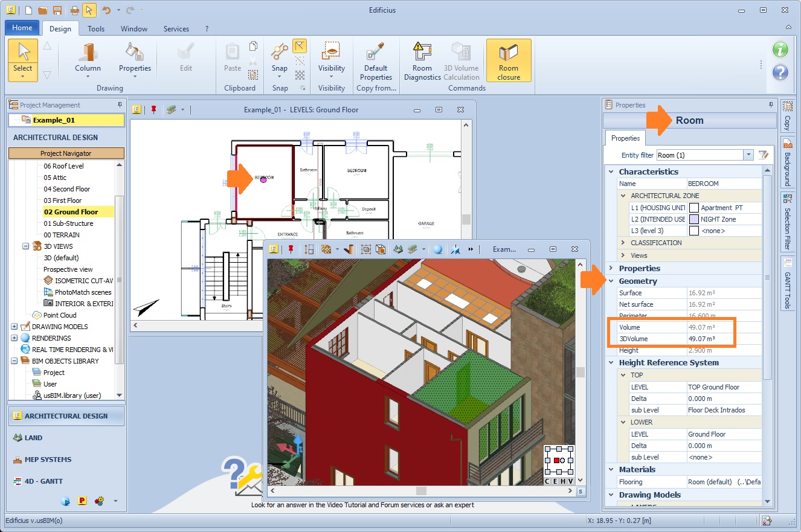The image size is (801, 532).
Task: Select the Column drawing tool
Action: (88, 53)
